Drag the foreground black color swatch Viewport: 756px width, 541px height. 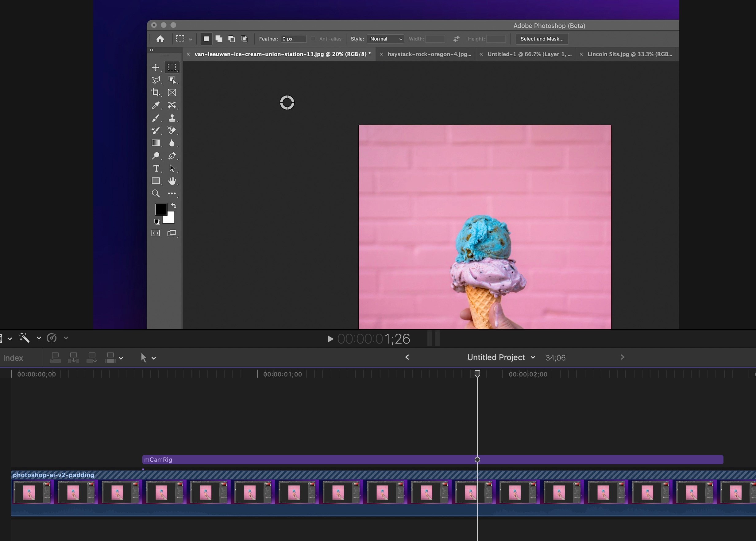[x=160, y=208]
